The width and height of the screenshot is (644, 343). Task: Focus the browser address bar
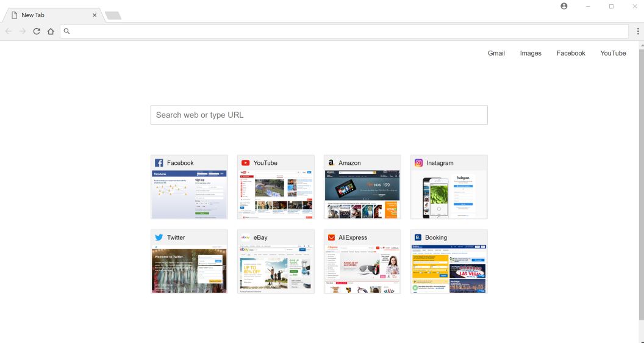(x=344, y=31)
